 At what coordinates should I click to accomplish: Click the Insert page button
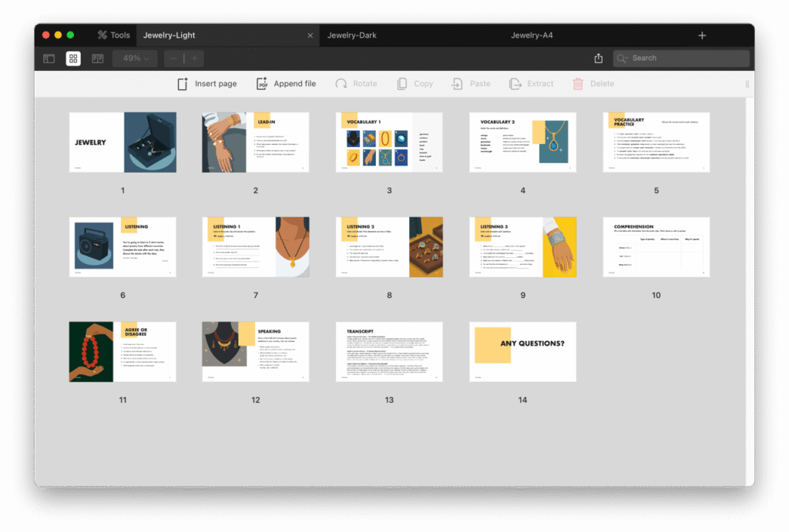[206, 84]
